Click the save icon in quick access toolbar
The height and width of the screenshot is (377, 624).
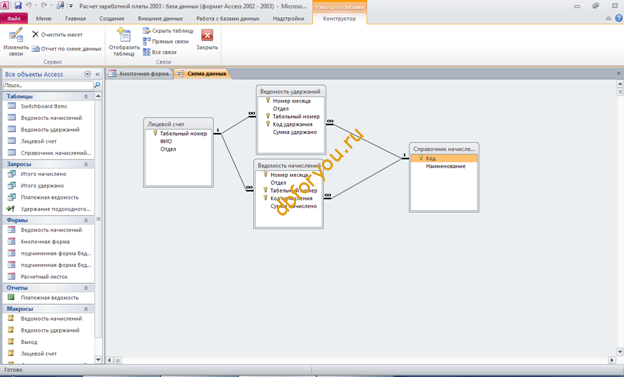click(18, 6)
